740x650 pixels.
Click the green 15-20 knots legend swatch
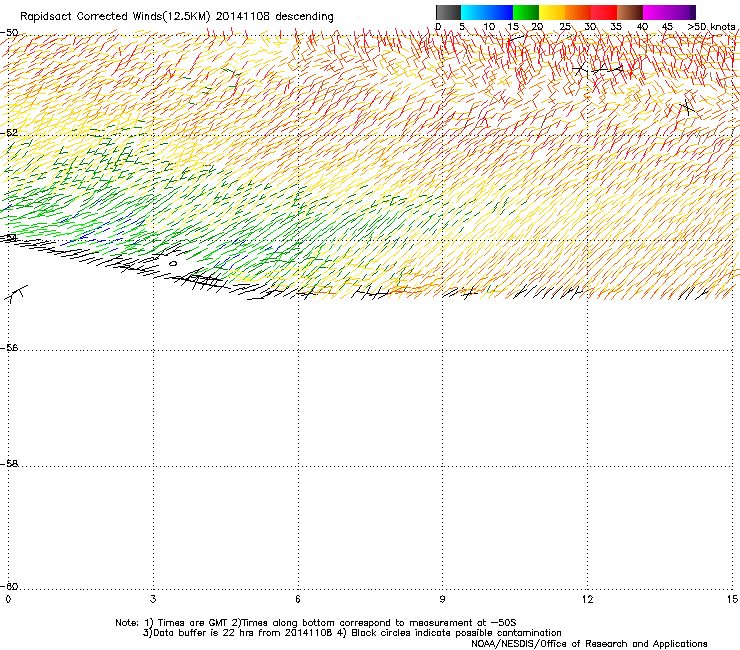tap(526, 12)
